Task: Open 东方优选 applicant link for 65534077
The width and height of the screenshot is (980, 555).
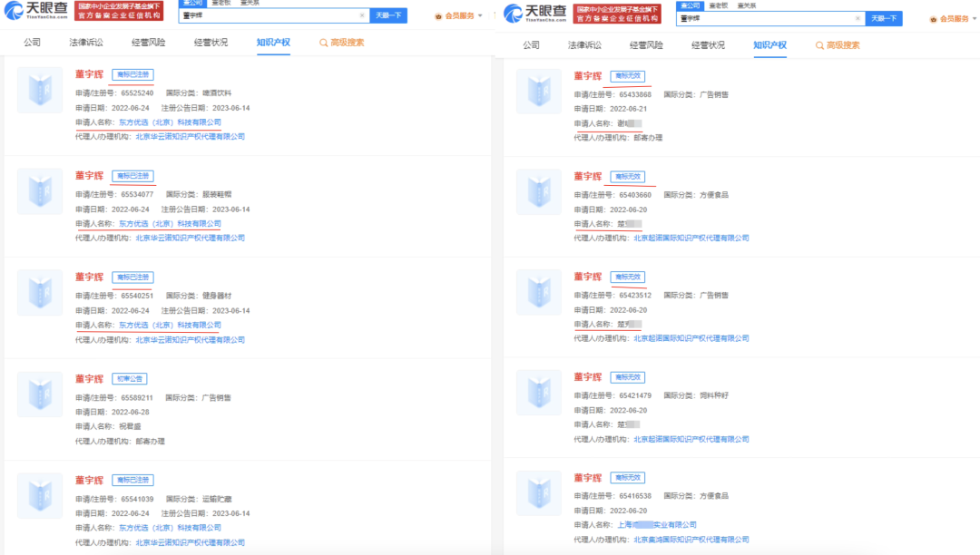Action: pyautogui.click(x=170, y=223)
